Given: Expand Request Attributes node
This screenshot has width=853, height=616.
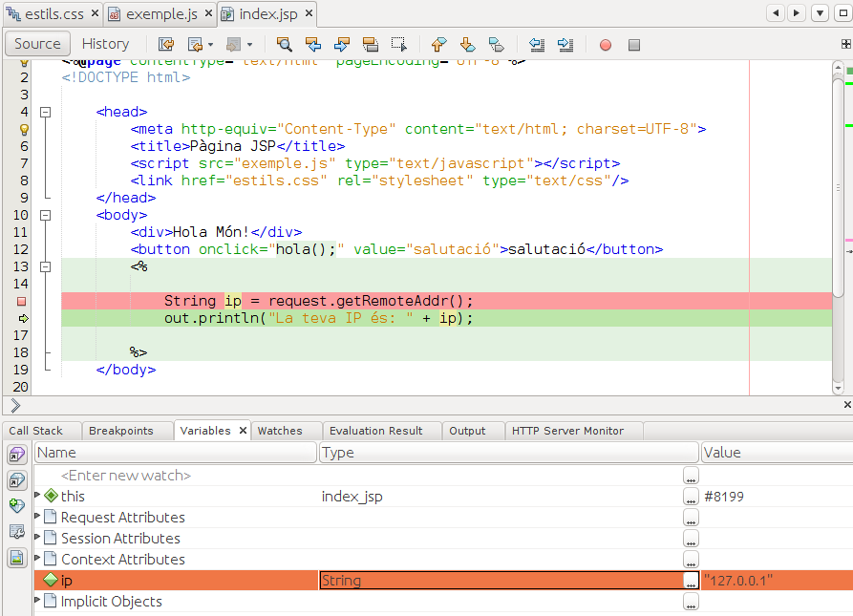Looking at the screenshot, I should coord(37,516).
